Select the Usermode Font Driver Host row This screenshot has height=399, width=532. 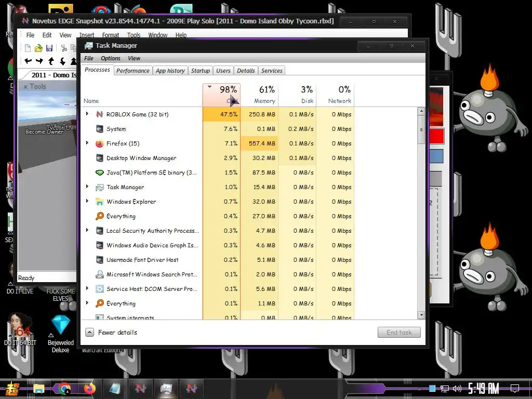point(218,260)
